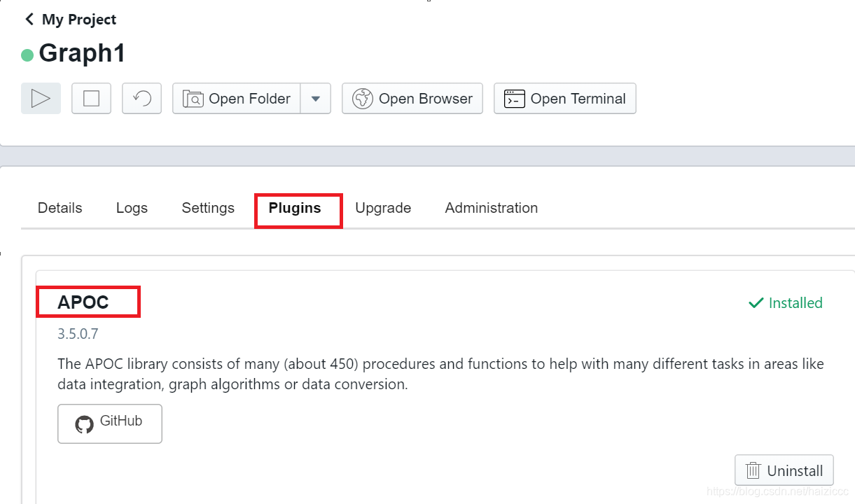Click the Open Folder button
Image resolution: width=855 pixels, height=504 pixels.
pyautogui.click(x=237, y=99)
